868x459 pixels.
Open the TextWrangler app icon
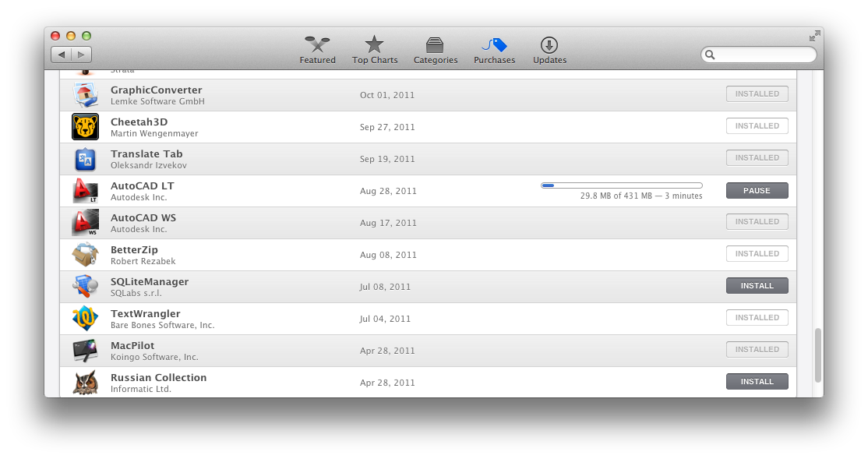[85, 319]
